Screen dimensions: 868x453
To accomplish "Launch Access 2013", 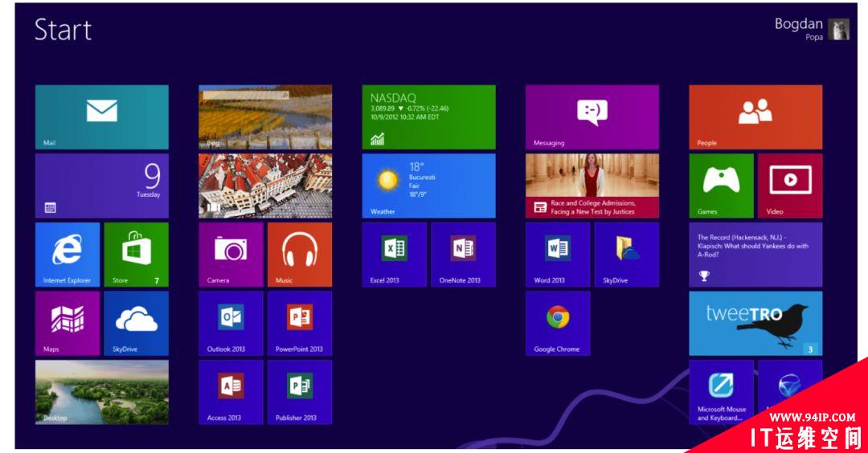I will 231,392.
